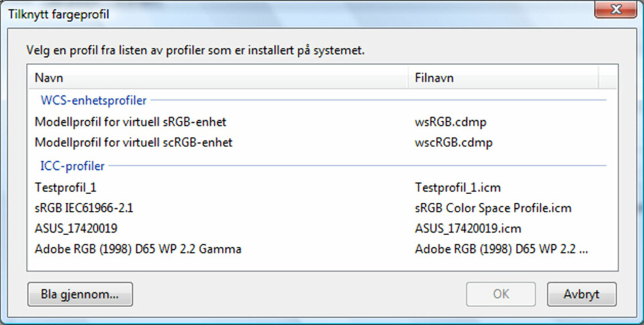Click the ASUS_17420019.icm file name
644x325 pixels.
pyautogui.click(x=468, y=228)
